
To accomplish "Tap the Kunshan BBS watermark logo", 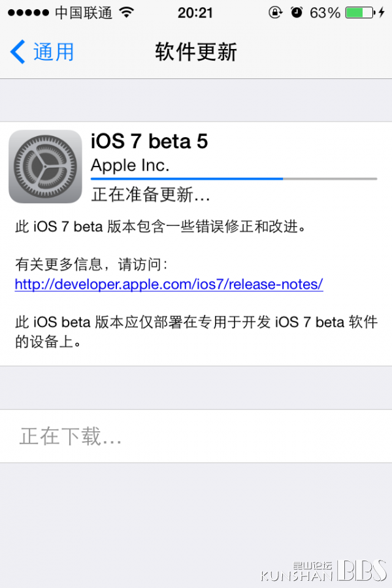I will (x=324, y=571).
